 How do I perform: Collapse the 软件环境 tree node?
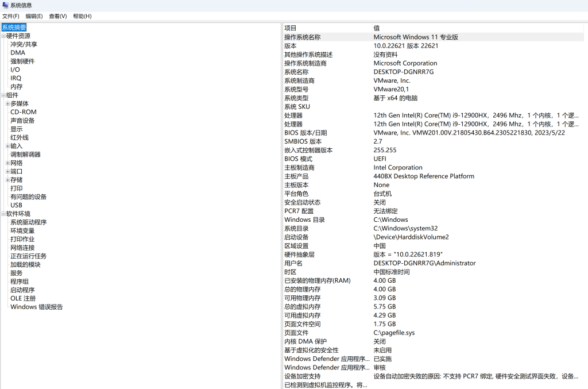tap(3, 214)
